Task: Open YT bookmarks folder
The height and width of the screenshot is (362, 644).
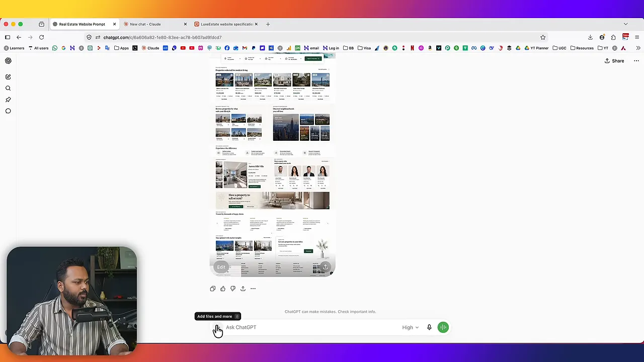Action: [x=603, y=48]
